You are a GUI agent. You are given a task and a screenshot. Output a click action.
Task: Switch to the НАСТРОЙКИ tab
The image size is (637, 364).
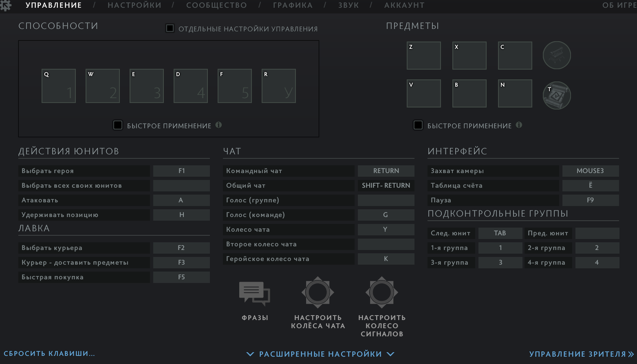pos(134,5)
